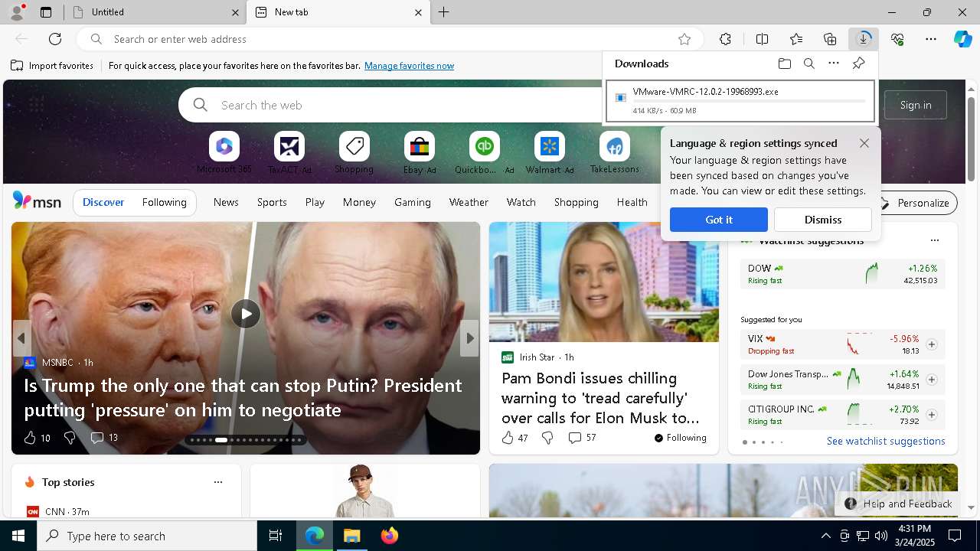Click Sign in button
Screen dimensions: 980x551
point(916,105)
